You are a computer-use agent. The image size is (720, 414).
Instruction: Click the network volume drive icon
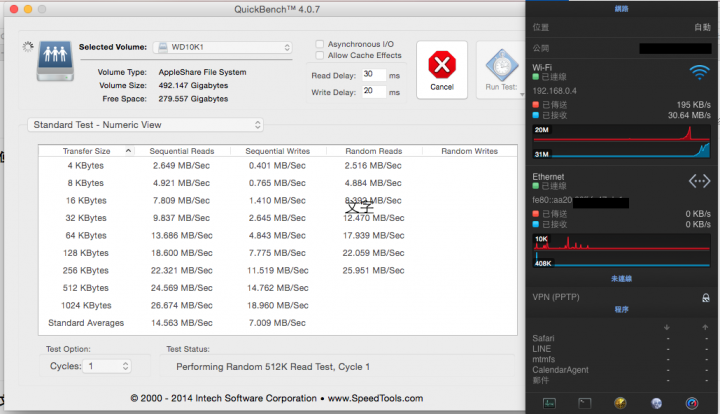tap(55, 61)
